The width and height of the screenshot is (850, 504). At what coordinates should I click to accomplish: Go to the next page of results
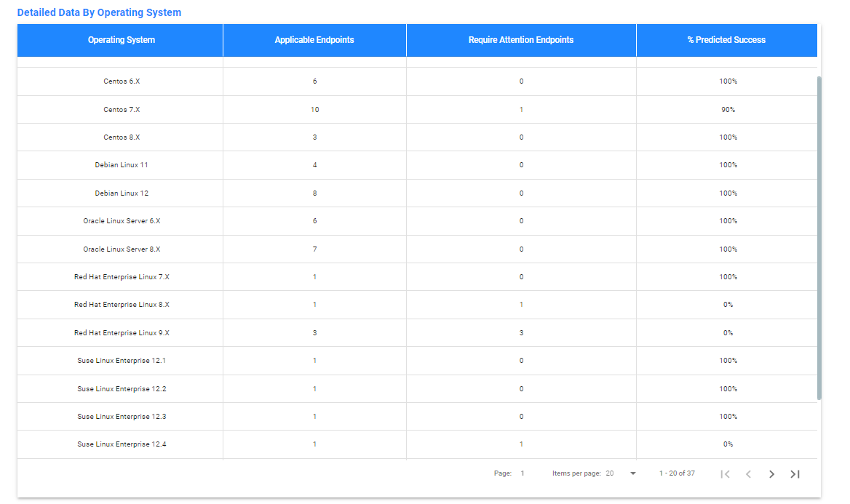point(771,473)
